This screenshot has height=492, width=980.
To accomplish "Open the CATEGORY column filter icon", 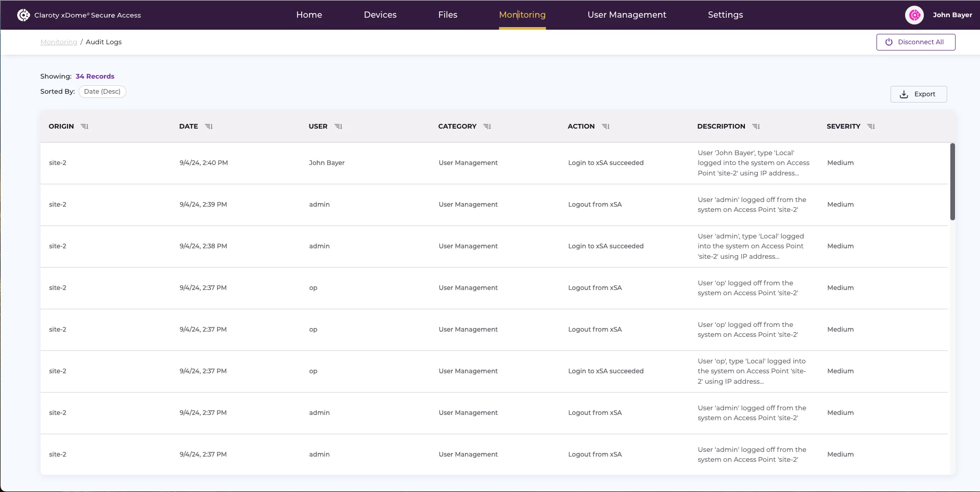I will coord(487,127).
